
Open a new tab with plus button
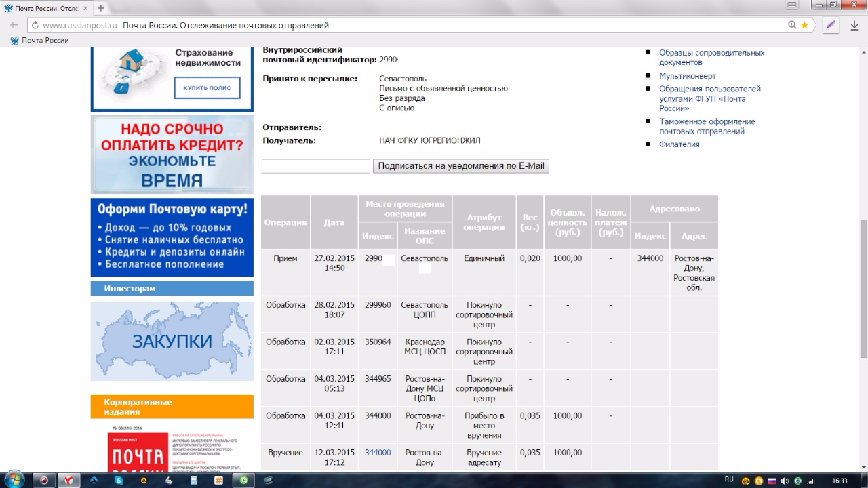(x=101, y=8)
